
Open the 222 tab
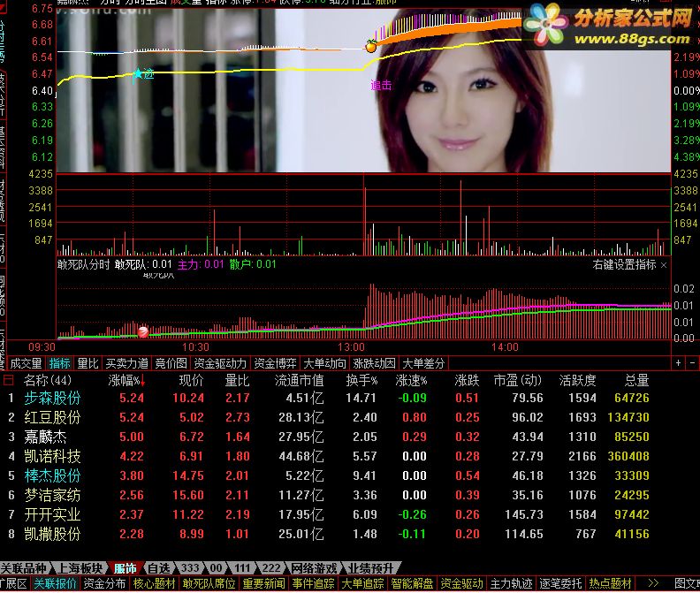coord(271,568)
